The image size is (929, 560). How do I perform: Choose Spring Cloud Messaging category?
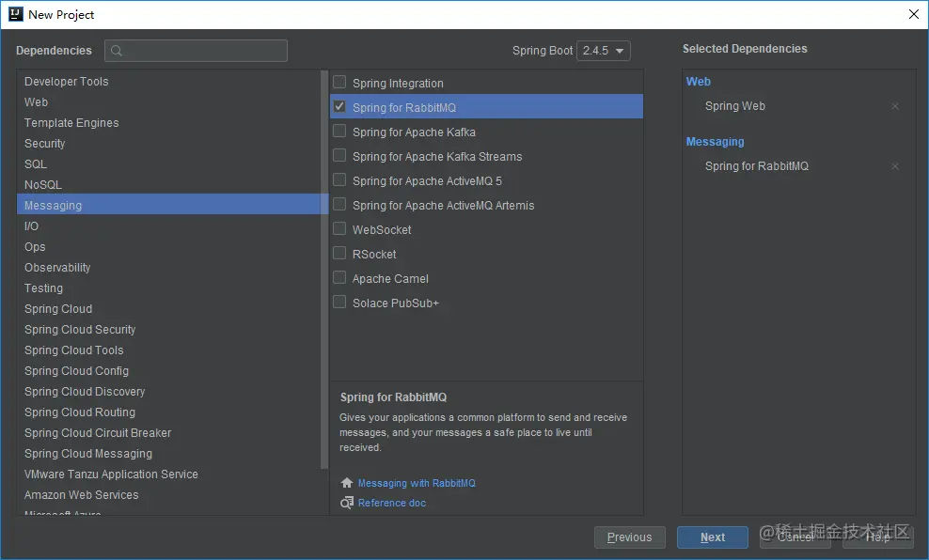(x=168, y=454)
